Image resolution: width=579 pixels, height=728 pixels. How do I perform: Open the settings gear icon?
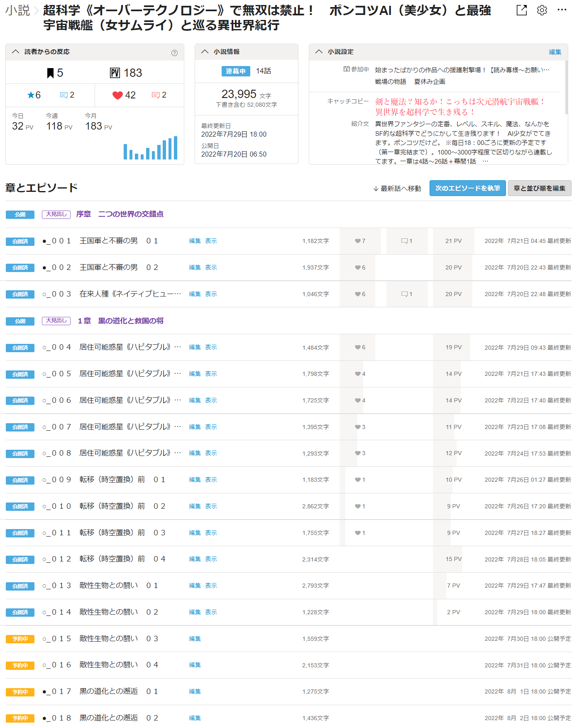pyautogui.click(x=542, y=10)
